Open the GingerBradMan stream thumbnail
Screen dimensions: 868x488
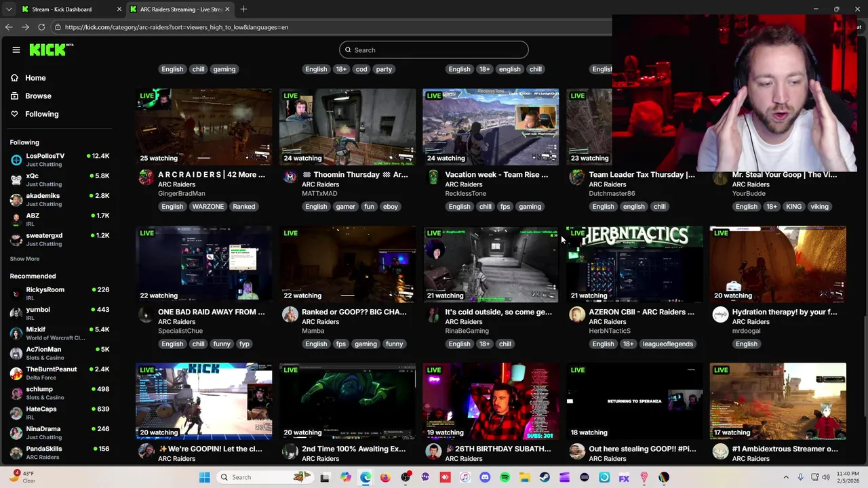coord(204,127)
